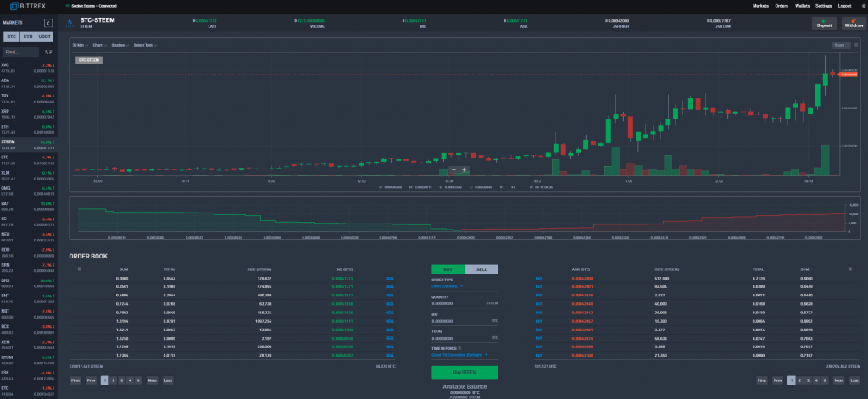Open the Limit order type dropdown
868x399 pixels.
[x=448, y=286]
